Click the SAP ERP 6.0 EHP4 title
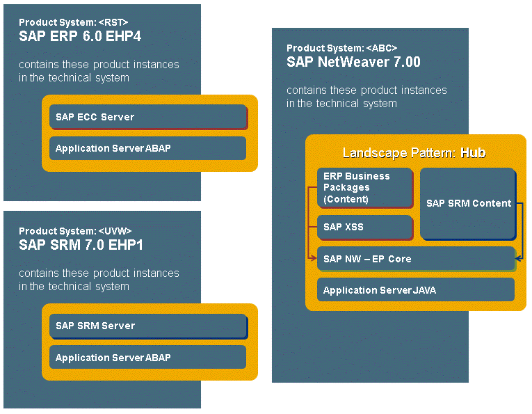 (80, 36)
